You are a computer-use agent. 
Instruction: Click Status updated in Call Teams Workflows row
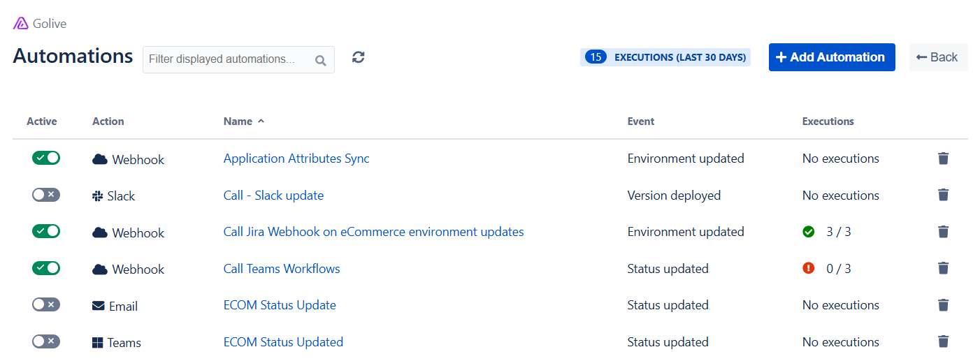pos(668,269)
